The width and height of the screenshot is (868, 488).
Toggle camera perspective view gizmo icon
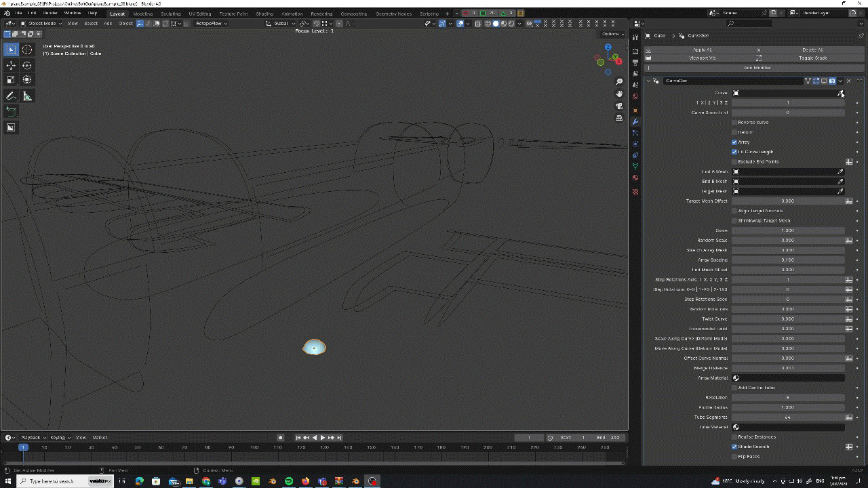[x=619, y=106]
